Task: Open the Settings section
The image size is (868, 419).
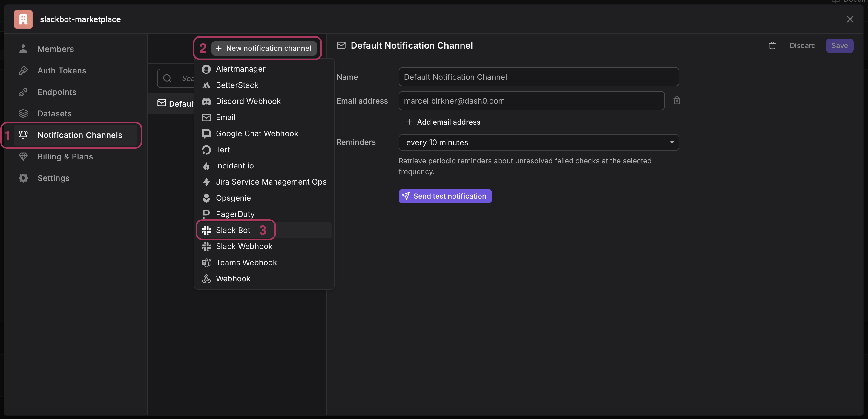Action: tap(76, 178)
